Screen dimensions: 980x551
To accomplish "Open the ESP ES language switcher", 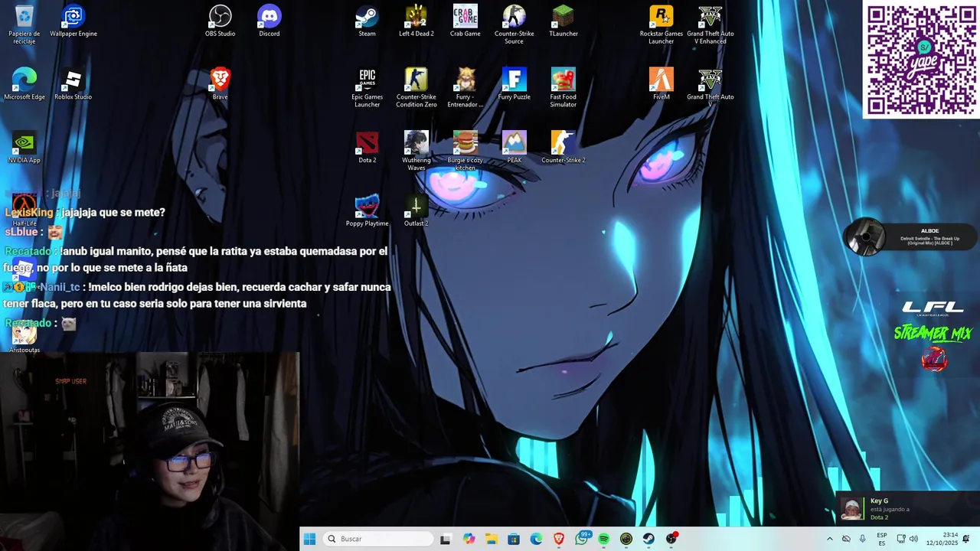I will pyautogui.click(x=882, y=539).
